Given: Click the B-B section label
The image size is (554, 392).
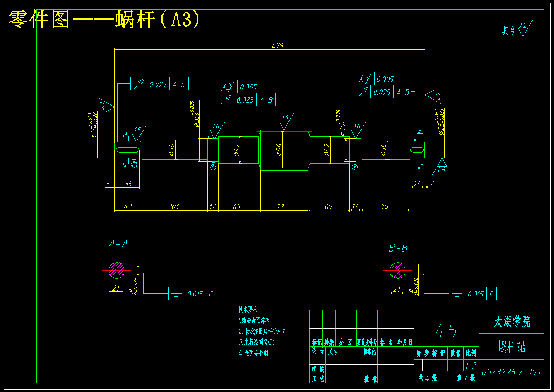Looking at the screenshot, I should click(398, 248).
